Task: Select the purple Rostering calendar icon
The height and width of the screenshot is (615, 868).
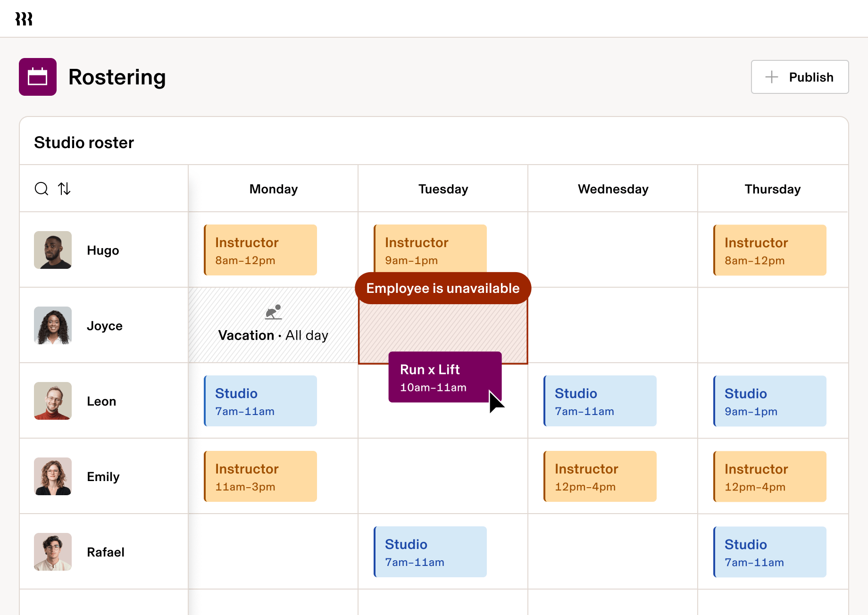Action: (x=38, y=77)
